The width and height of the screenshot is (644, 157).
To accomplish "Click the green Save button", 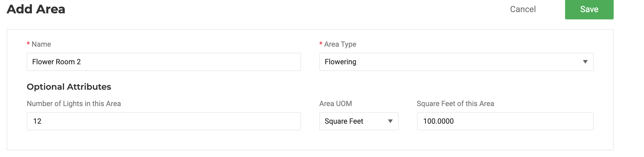I will [x=589, y=9].
